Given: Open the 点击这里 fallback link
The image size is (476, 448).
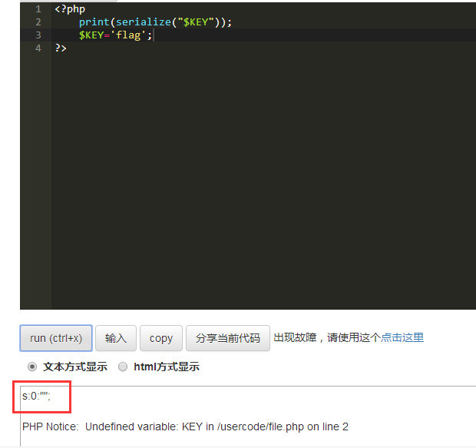Looking at the screenshot, I should pyautogui.click(x=402, y=337).
